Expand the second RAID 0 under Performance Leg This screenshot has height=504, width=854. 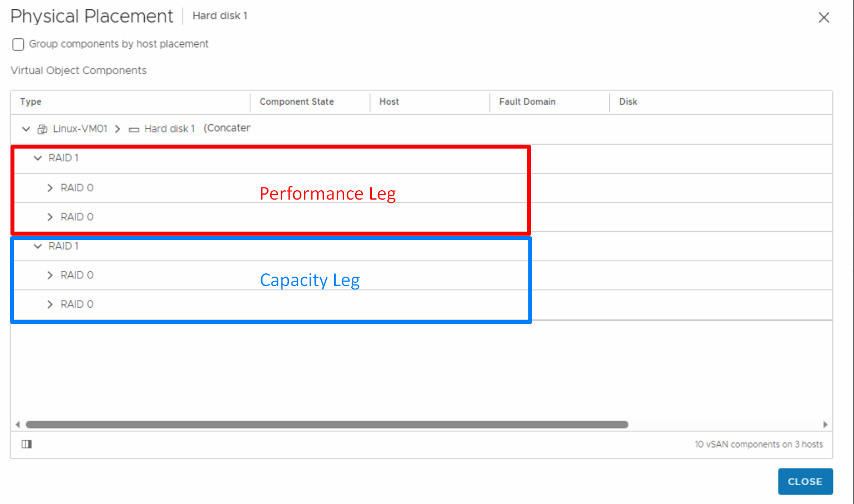coord(49,217)
